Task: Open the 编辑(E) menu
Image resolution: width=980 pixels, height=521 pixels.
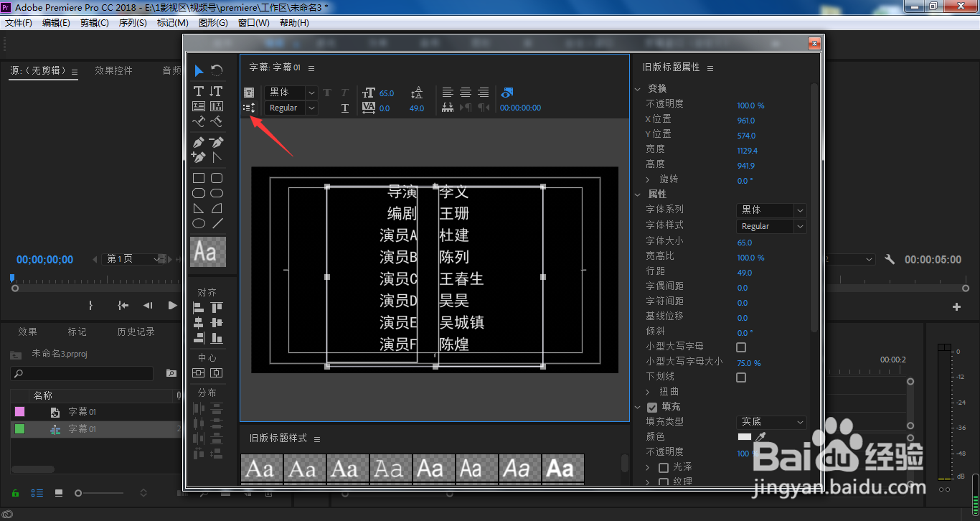Action: pyautogui.click(x=56, y=23)
